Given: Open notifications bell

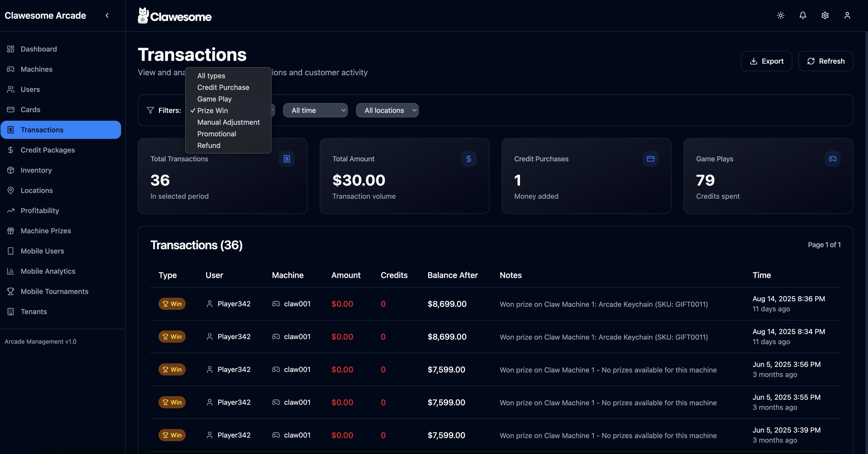Looking at the screenshot, I should [803, 15].
